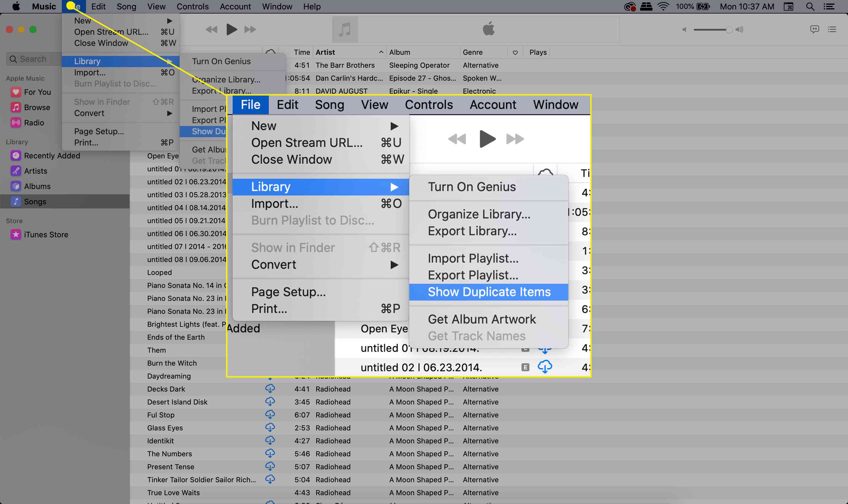Image resolution: width=848 pixels, height=504 pixels.
Task: Click the Love heart column header
Action: [515, 53]
